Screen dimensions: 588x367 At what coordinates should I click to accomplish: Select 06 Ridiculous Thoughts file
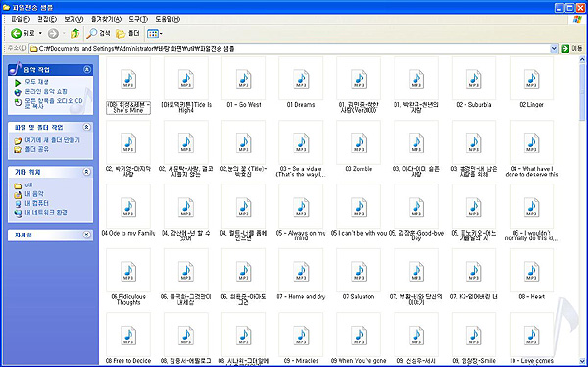pyautogui.click(x=128, y=278)
